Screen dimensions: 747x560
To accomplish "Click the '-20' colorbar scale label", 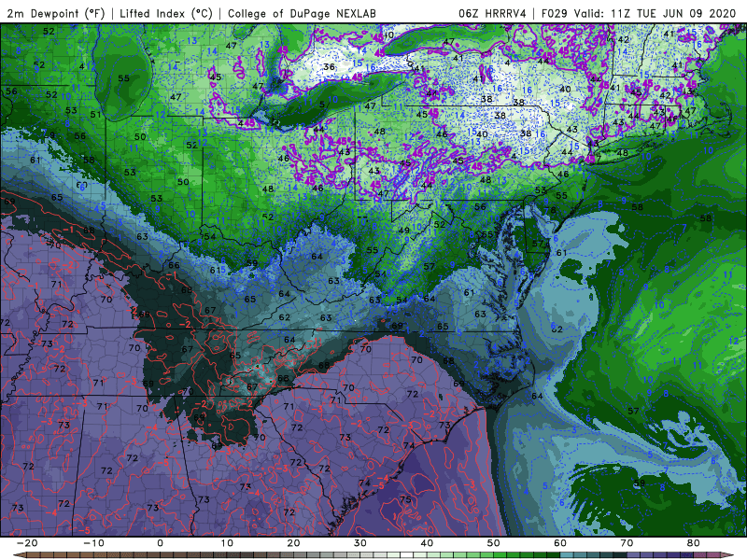I will (27, 543).
